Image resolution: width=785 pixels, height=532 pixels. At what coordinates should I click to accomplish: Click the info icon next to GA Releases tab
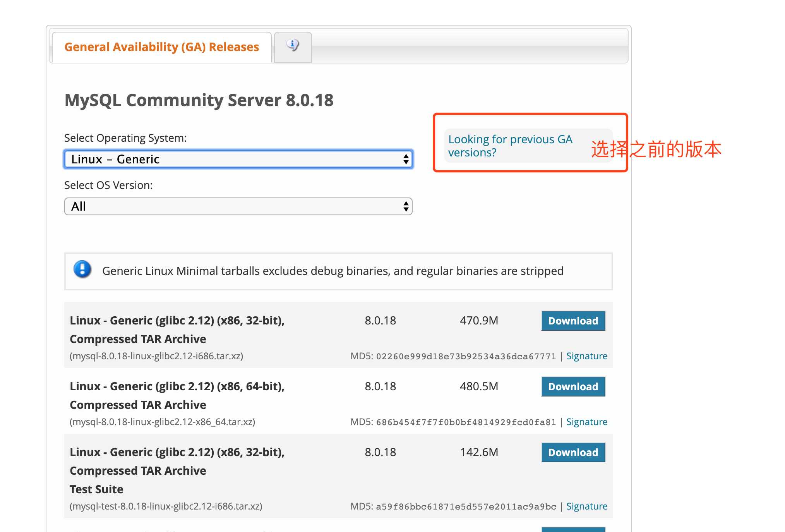point(292,47)
